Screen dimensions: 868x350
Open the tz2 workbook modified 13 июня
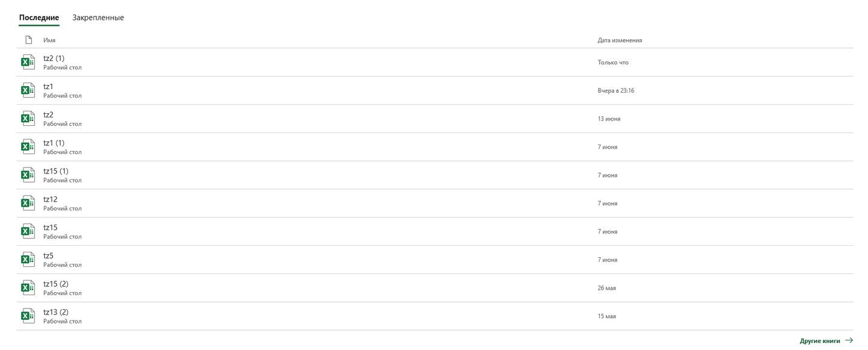(435, 119)
